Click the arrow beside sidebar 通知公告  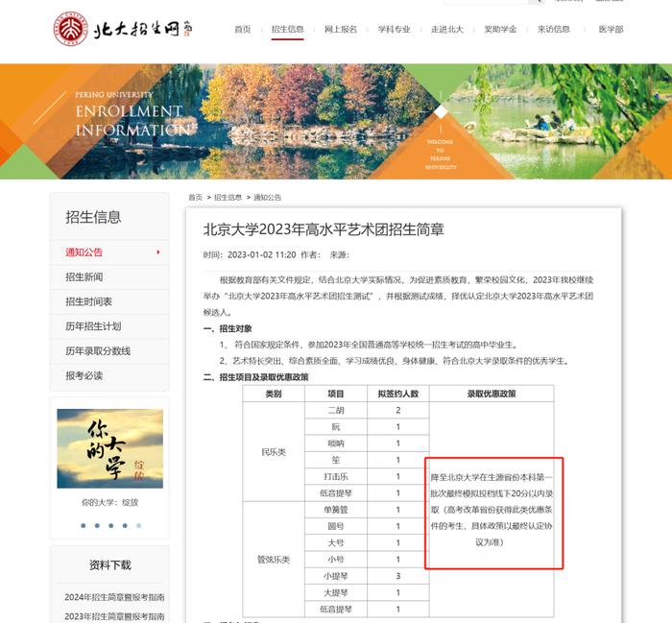pos(158,252)
